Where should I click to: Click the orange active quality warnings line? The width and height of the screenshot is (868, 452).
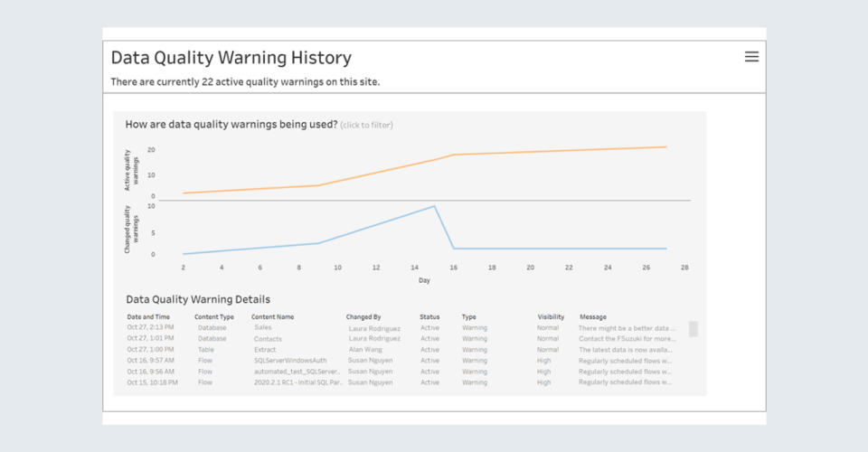(542, 152)
